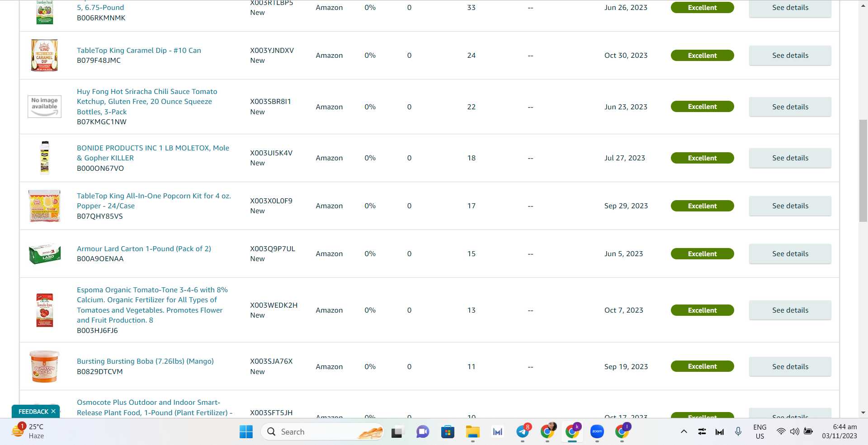This screenshot has width=868, height=445.
Task: Open Microsoft Store from taskbar
Action: click(x=448, y=432)
